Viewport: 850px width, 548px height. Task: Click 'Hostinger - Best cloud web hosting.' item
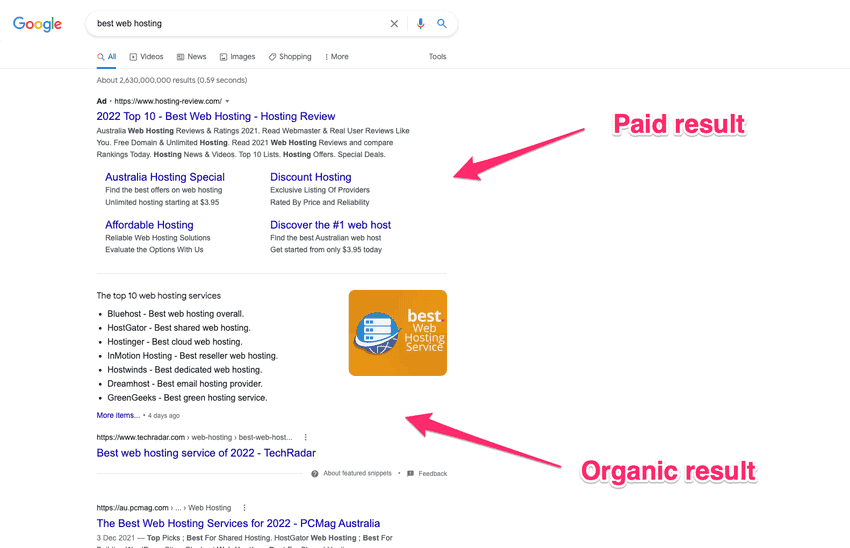(x=175, y=342)
